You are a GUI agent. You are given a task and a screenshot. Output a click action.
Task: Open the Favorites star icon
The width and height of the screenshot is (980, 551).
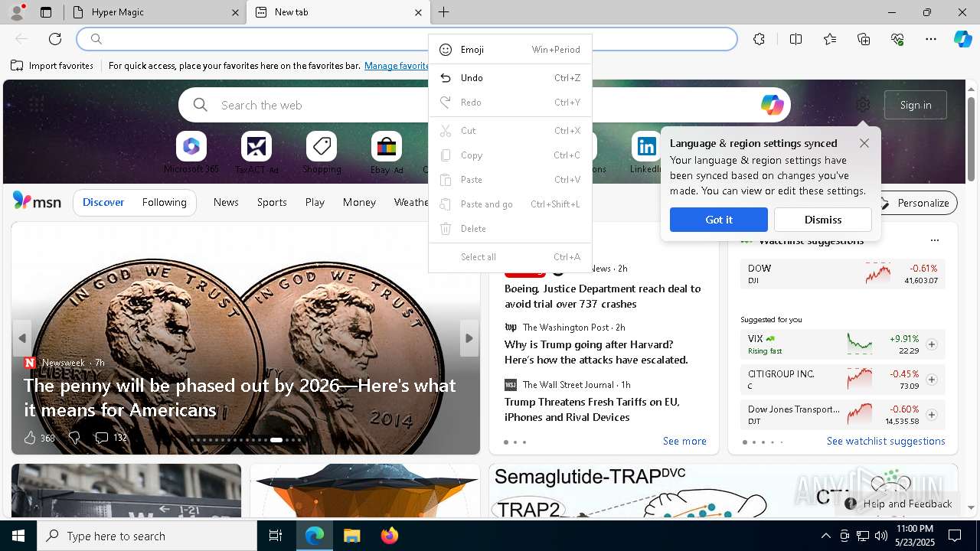coord(830,39)
